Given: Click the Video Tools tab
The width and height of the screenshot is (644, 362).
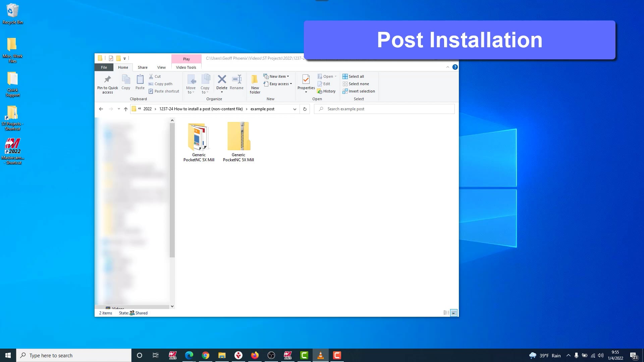Looking at the screenshot, I should pos(186,67).
